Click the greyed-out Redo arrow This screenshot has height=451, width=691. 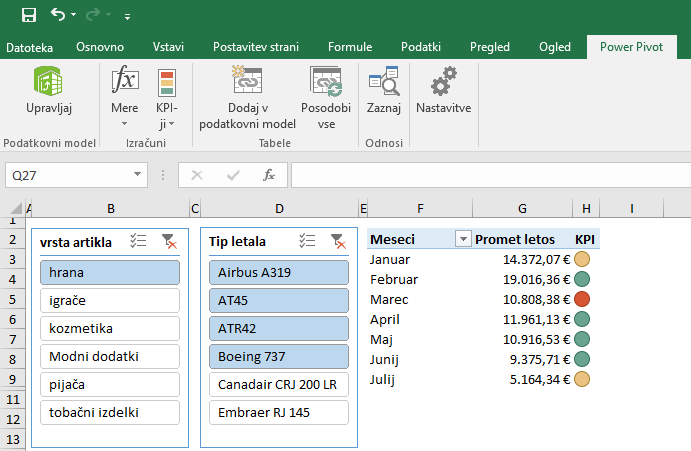[93, 15]
